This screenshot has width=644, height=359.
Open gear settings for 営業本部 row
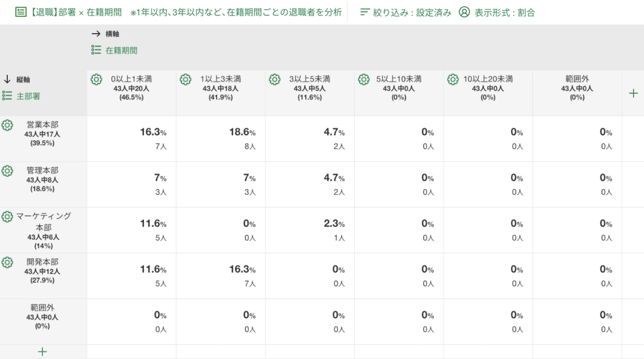point(7,125)
